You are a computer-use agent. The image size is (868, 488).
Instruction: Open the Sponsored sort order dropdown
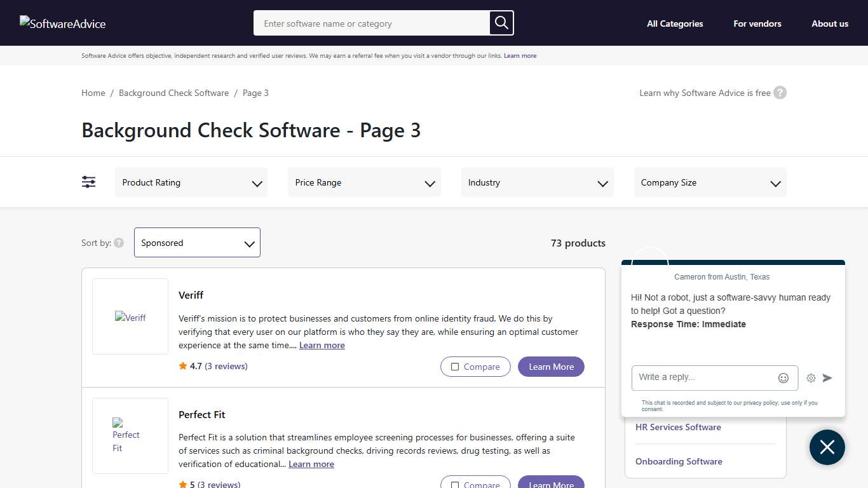click(x=197, y=242)
